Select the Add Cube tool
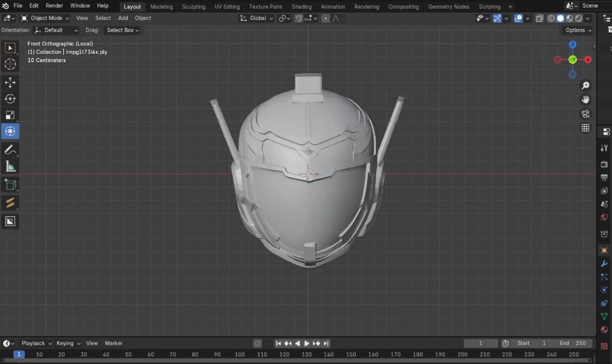Image resolution: width=612 pixels, height=364 pixels. click(x=10, y=185)
